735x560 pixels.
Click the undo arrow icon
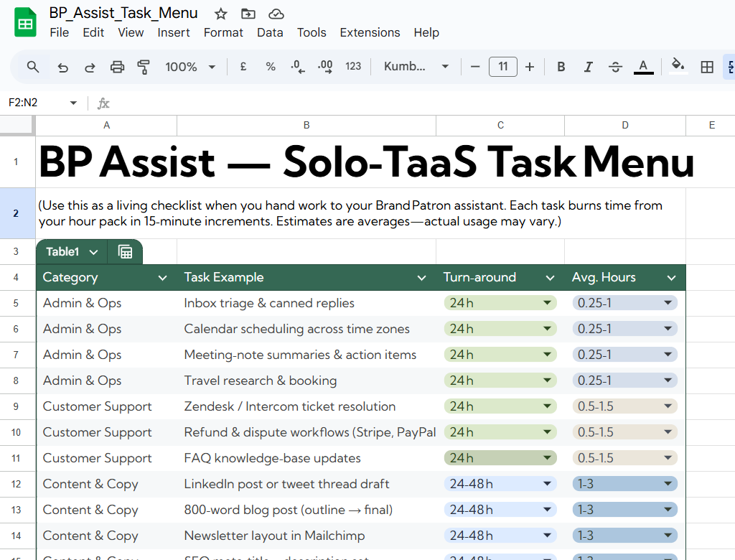click(63, 67)
